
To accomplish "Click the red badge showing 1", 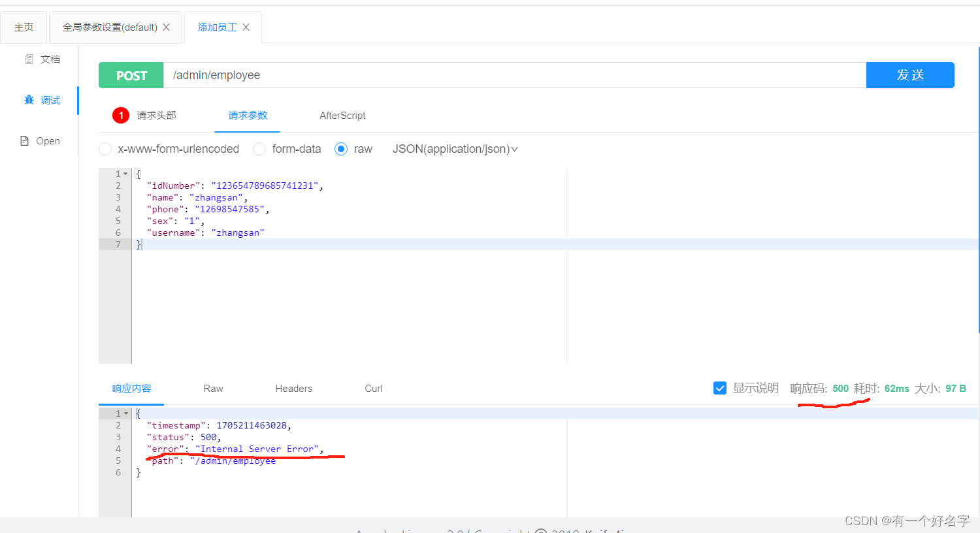I will pyautogui.click(x=121, y=115).
